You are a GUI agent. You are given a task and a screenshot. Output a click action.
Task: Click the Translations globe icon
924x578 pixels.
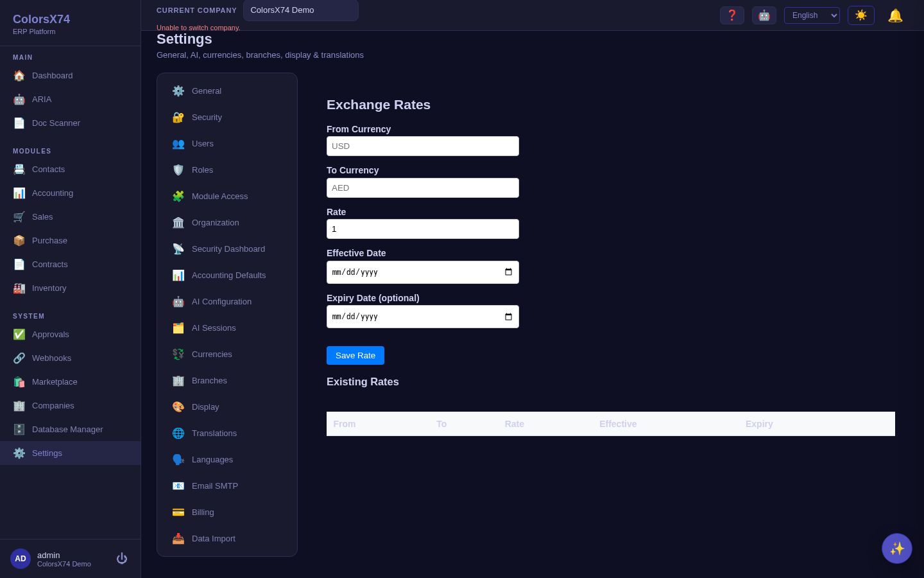coord(178,433)
